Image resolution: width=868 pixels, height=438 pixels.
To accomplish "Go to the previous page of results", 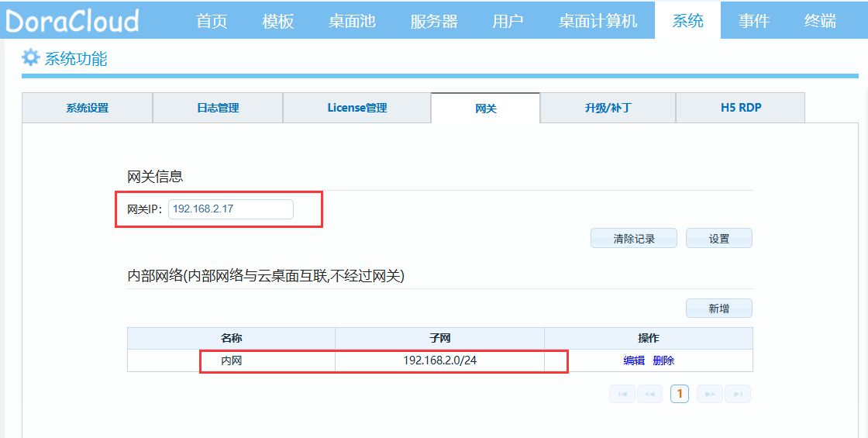I will click(649, 394).
